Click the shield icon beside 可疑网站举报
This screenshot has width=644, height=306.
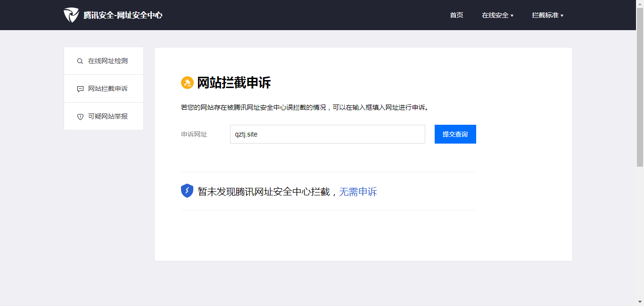point(80,117)
